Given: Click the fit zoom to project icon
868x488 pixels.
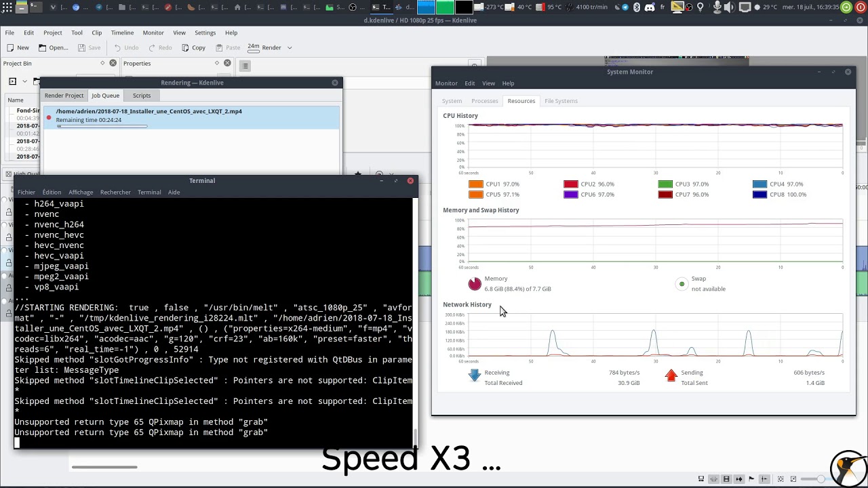Looking at the screenshot, I should (781, 479).
